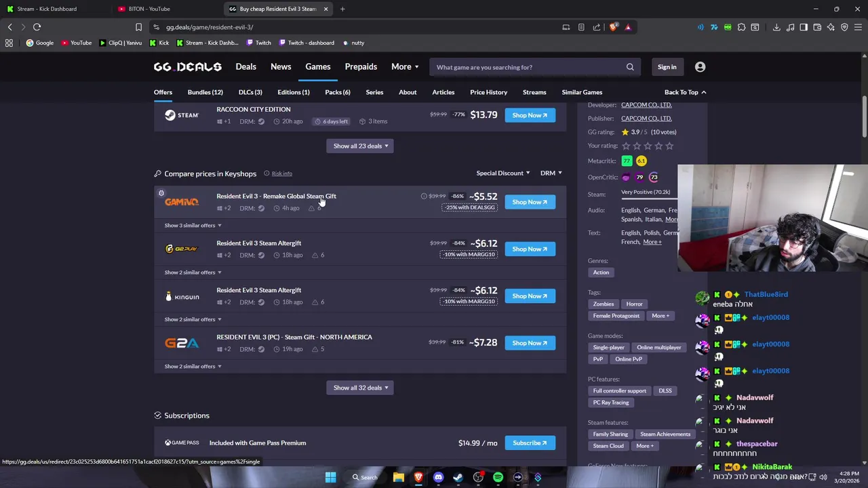Open the CAPCOM CO., LTD. developer link
The height and width of the screenshot is (488, 868).
pos(646,105)
